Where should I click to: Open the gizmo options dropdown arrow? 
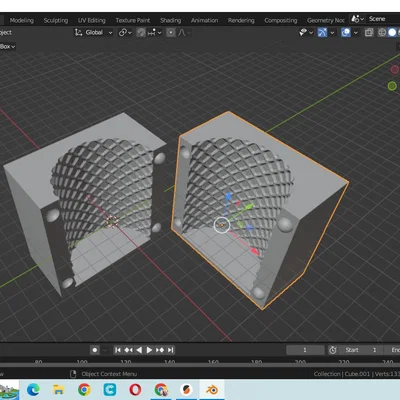click(332, 32)
